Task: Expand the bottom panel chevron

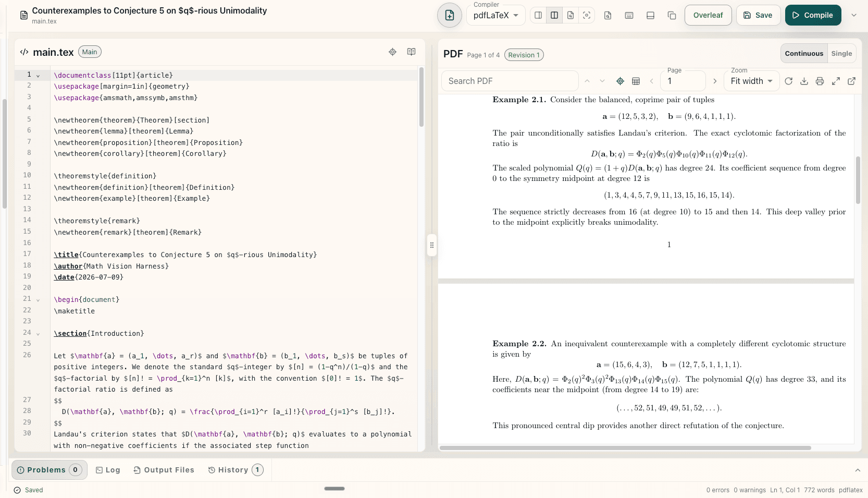Action: pos(858,470)
